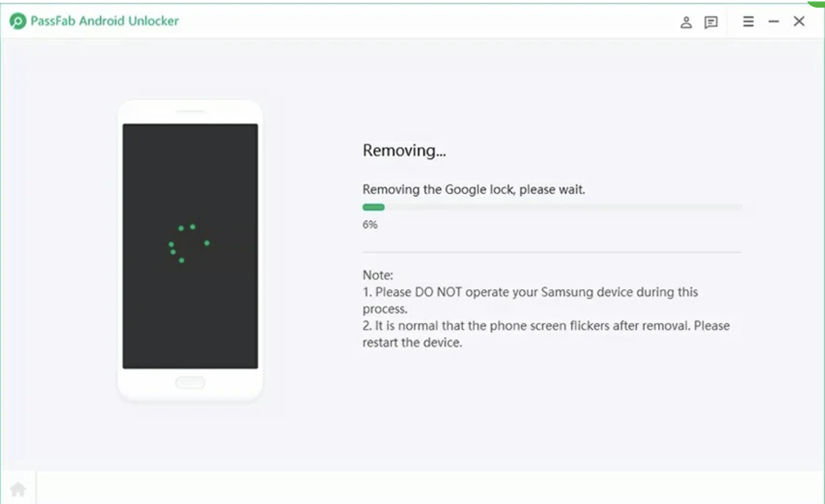Viewport: 825px width, 504px height.
Task: Click the gray unfilled part of the progress bar
Action: point(564,207)
